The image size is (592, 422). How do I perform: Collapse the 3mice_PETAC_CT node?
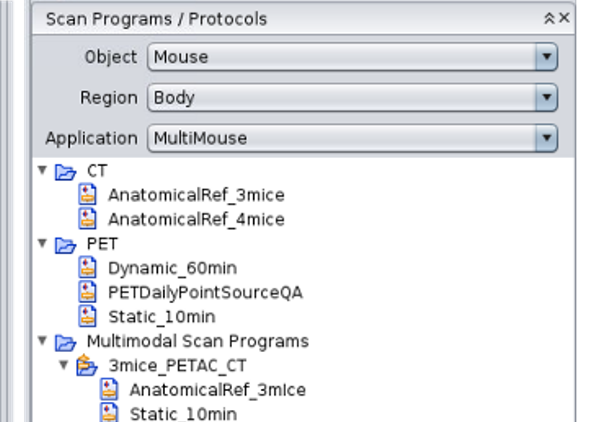pos(64,365)
